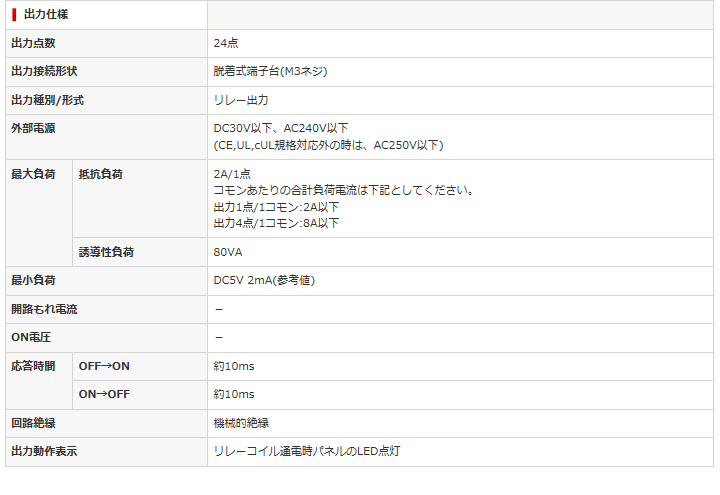Click the 脱着式端子台(M3ネジ) value

click(x=270, y=71)
